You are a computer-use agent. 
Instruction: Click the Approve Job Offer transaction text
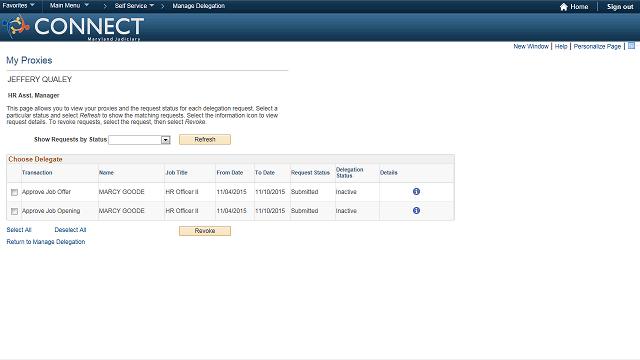click(47, 192)
